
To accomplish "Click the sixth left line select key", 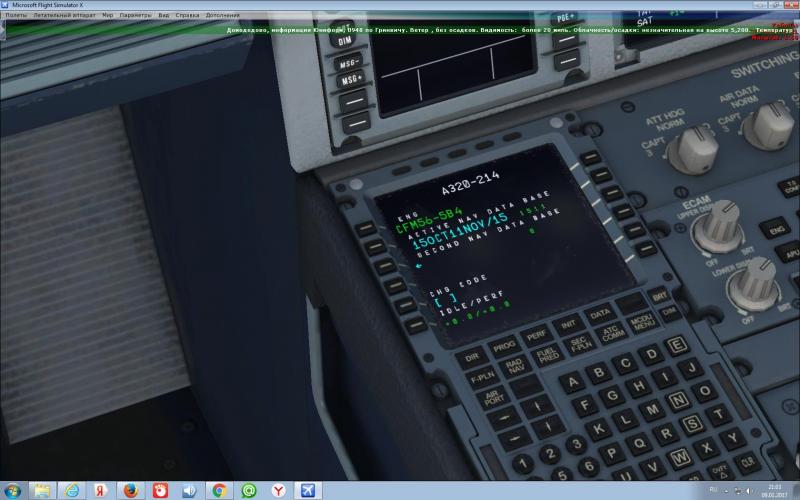I will click(x=416, y=324).
